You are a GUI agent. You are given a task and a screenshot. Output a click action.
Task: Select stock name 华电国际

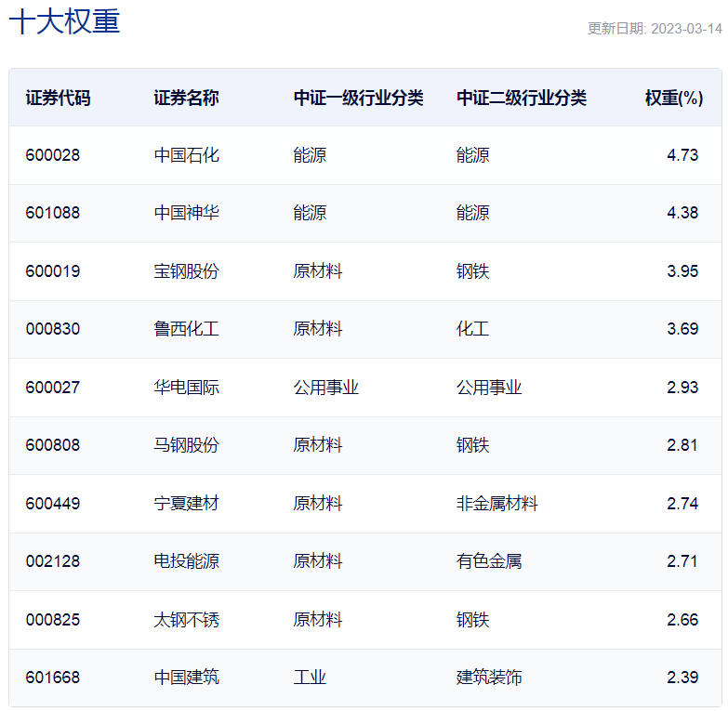pos(186,387)
